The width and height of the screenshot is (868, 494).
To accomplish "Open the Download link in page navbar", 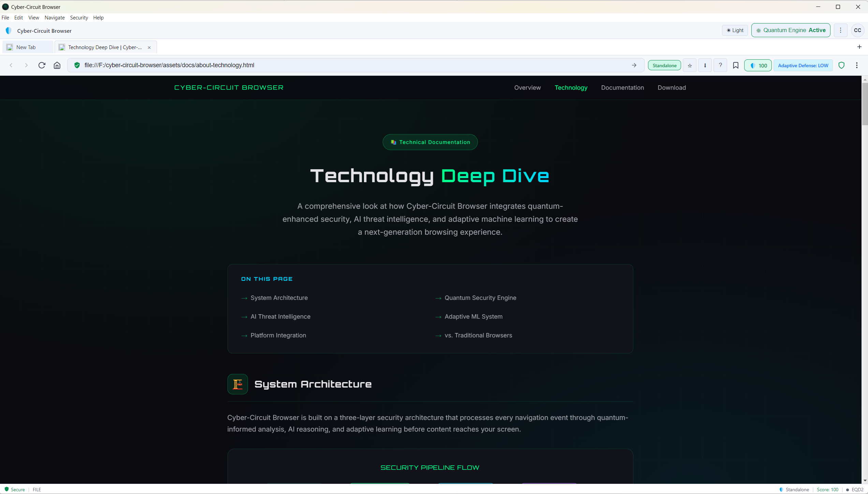I will click(671, 88).
